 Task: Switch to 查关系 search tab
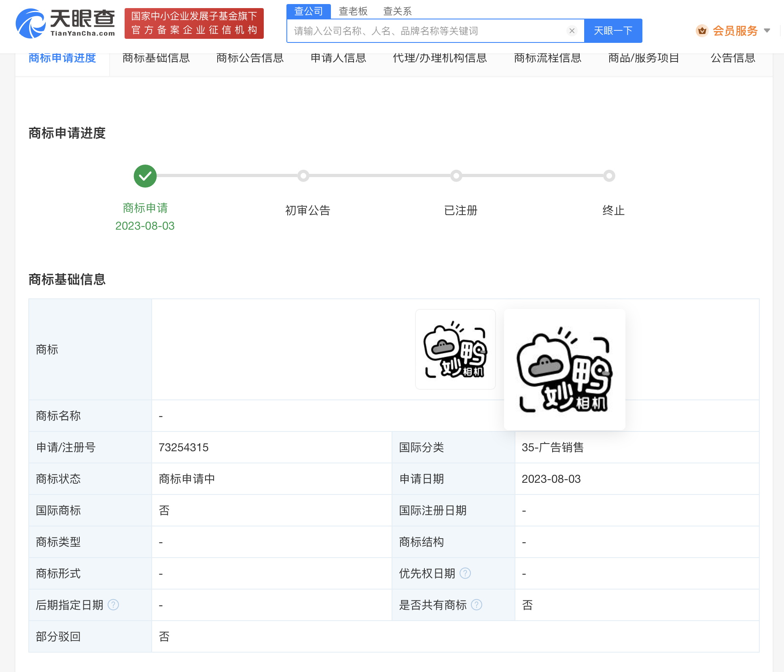click(x=397, y=11)
